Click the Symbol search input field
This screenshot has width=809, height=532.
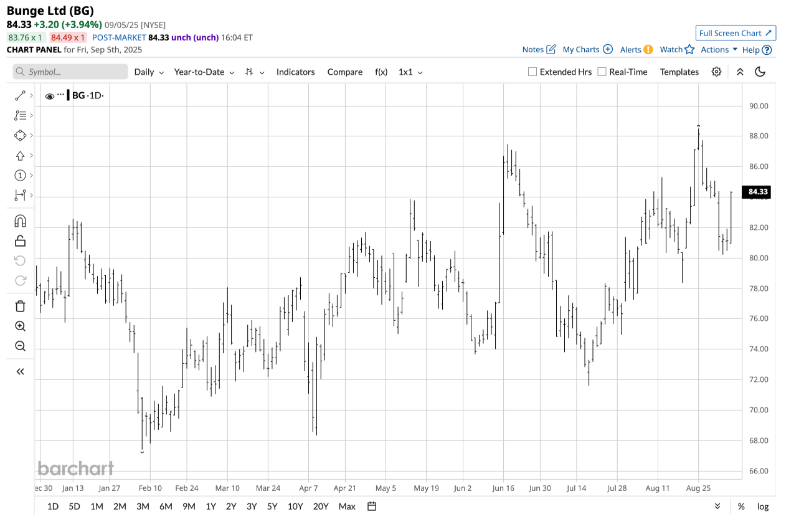click(x=70, y=72)
